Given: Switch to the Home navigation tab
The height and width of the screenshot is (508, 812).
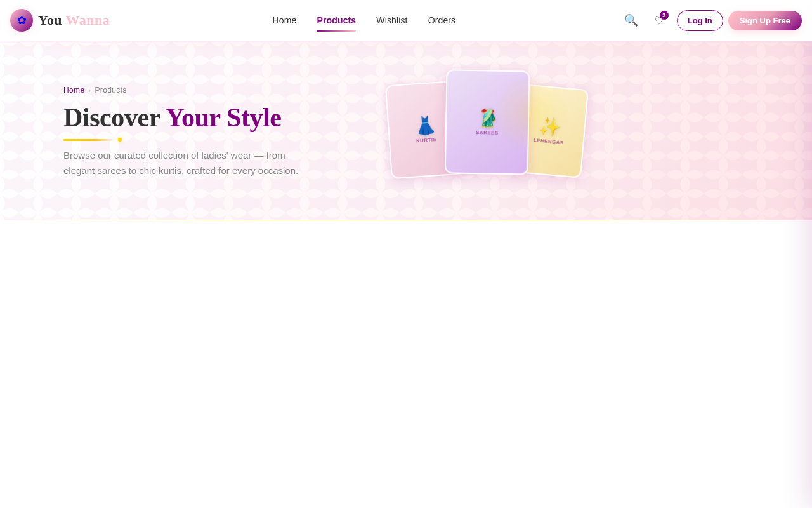Looking at the screenshot, I should [284, 20].
